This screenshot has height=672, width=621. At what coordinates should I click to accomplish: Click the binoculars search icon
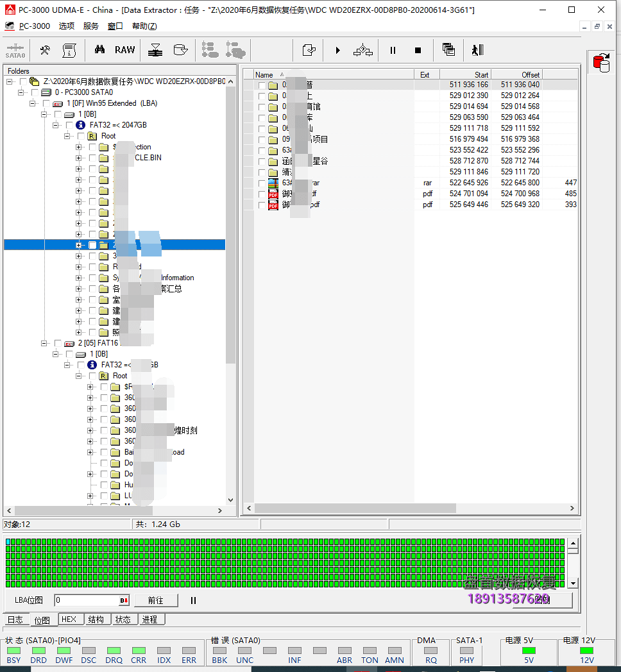coord(99,50)
